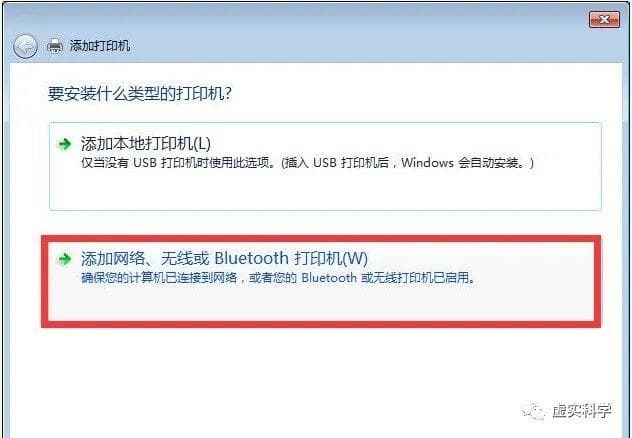Click the description starting 确保您的计算机已连接到网络
The width and height of the screenshot is (632, 438).
(x=278, y=278)
